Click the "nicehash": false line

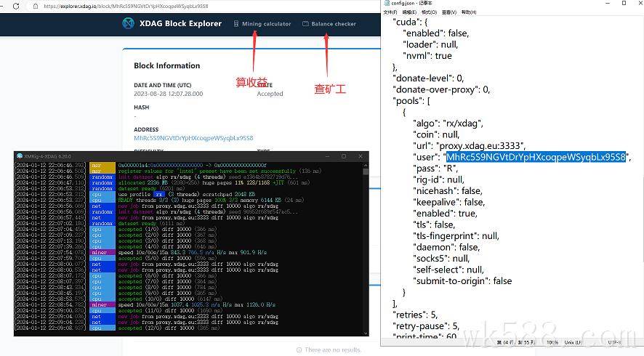tap(448, 191)
